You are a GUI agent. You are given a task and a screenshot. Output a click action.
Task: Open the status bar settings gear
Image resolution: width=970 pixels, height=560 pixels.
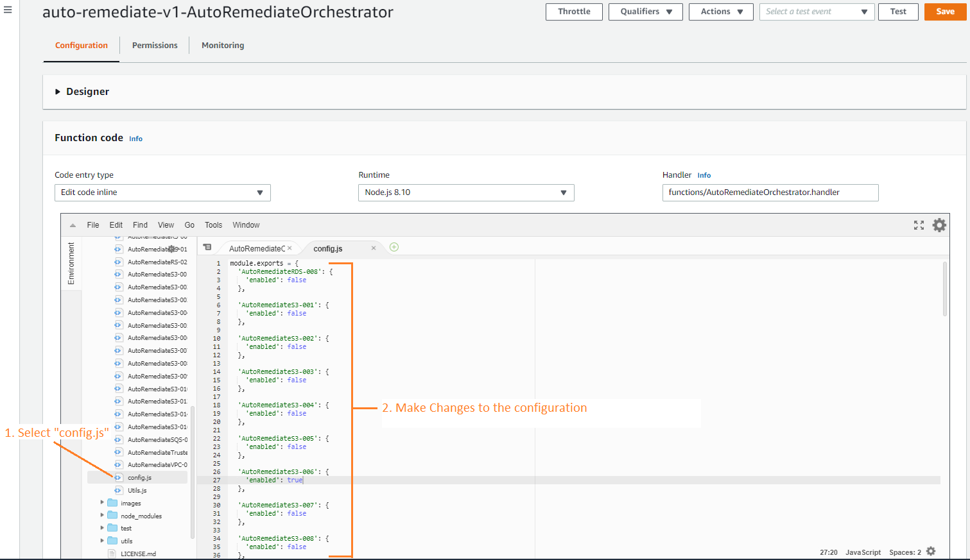pos(930,551)
